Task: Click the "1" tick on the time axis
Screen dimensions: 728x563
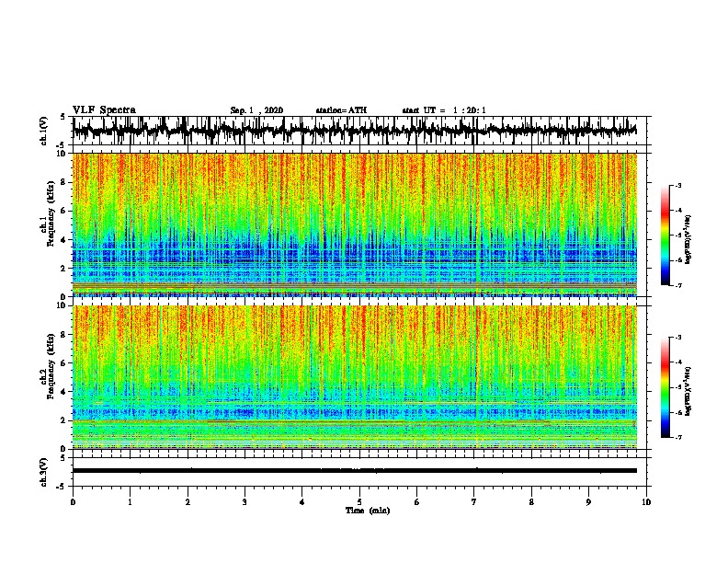Action: (x=130, y=502)
